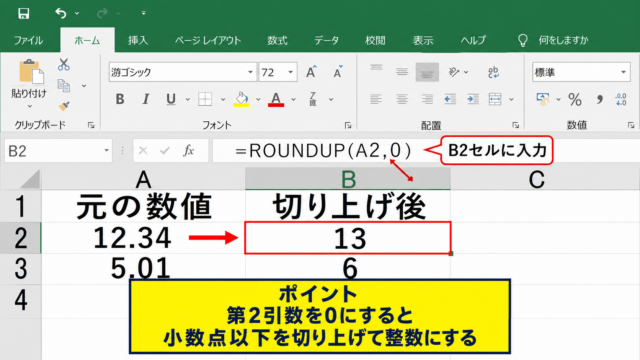Click the phonetic guide (ふりがな) icon
The height and width of the screenshot is (360, 640).
coord(313,99)
